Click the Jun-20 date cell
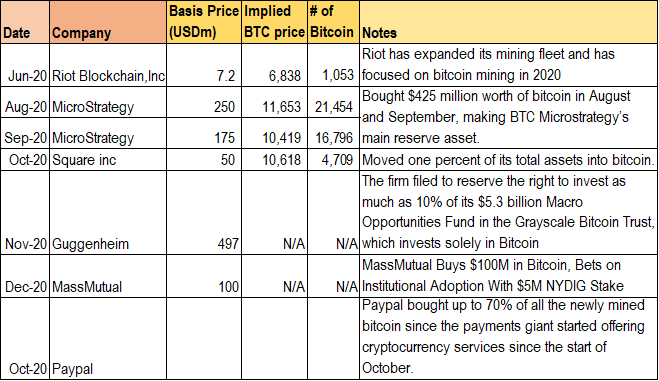The width and height of the screenshot is (659, 381). pyautogui.click(x=25, y=65)
